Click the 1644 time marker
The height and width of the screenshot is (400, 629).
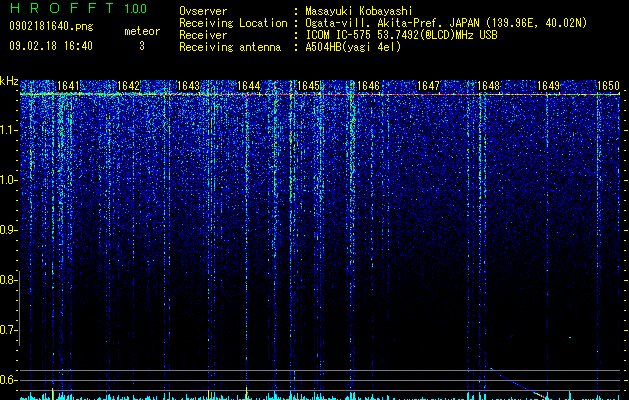pyautogui.click(x=249, y=86)
